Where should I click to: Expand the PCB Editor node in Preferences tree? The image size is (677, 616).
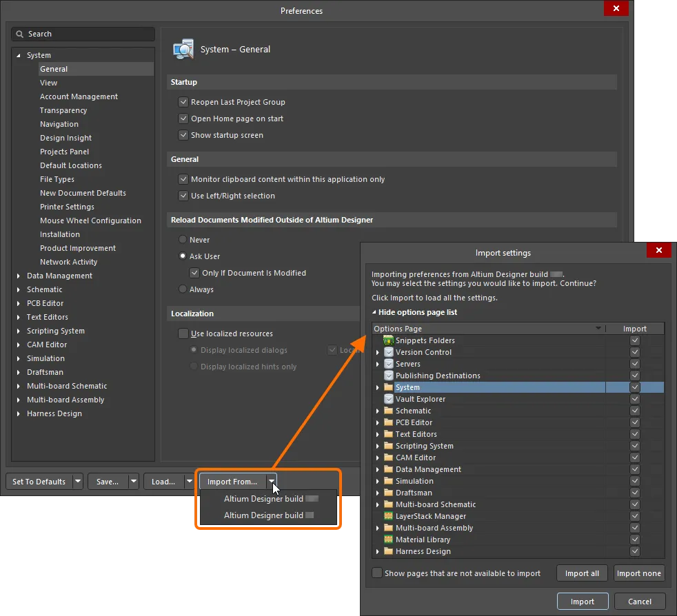18,303
